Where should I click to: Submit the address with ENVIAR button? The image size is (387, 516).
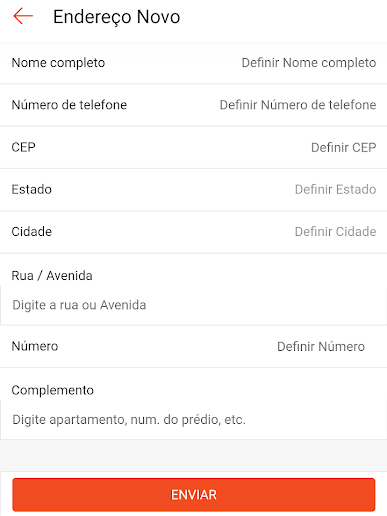pos(194,495)
